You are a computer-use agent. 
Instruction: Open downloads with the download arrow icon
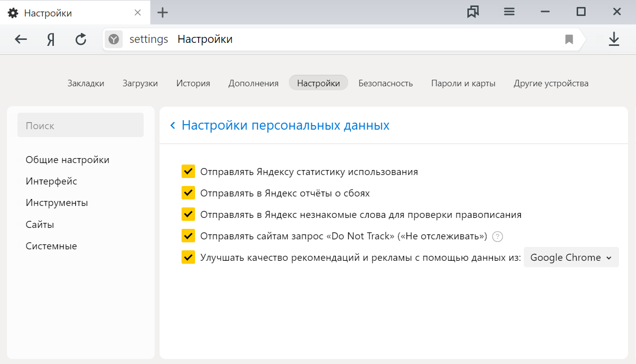[614, 39]
